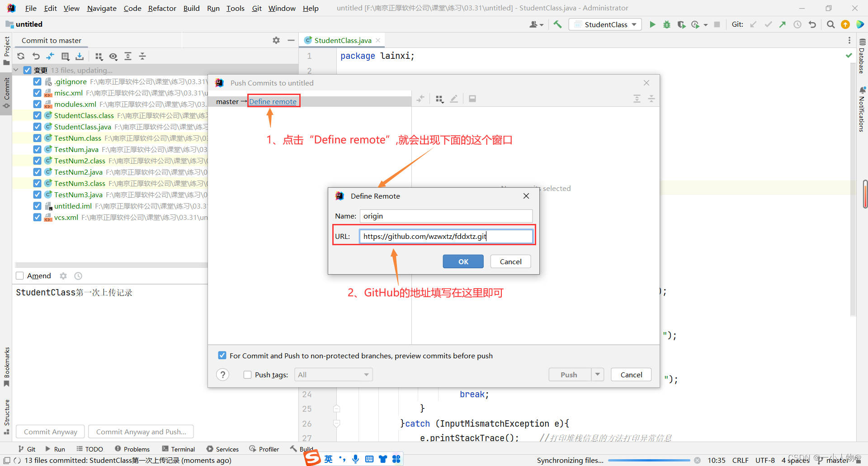The width and height of the screenshot is (868, 466).
Task: Open profiler run dropdown arrow
Action: pyautogui.click(x=706, y=25)
